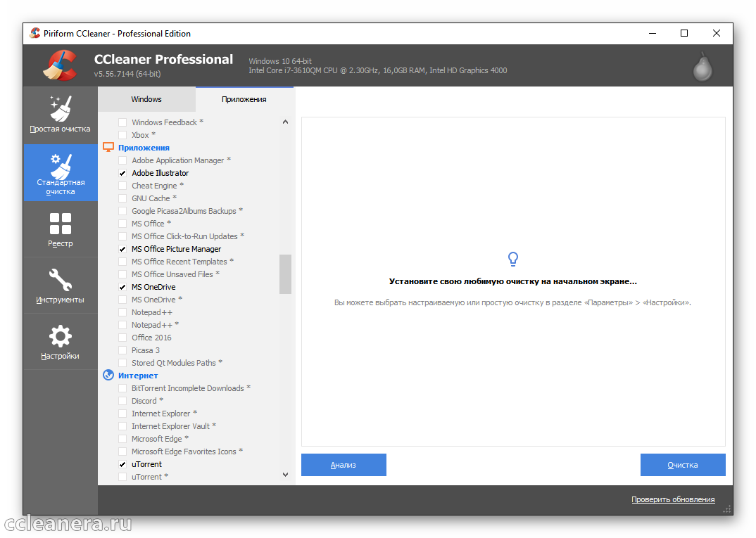Collapse the Приложения category header
Viewport: 756px width, 538px height.
tap(144, 148)
